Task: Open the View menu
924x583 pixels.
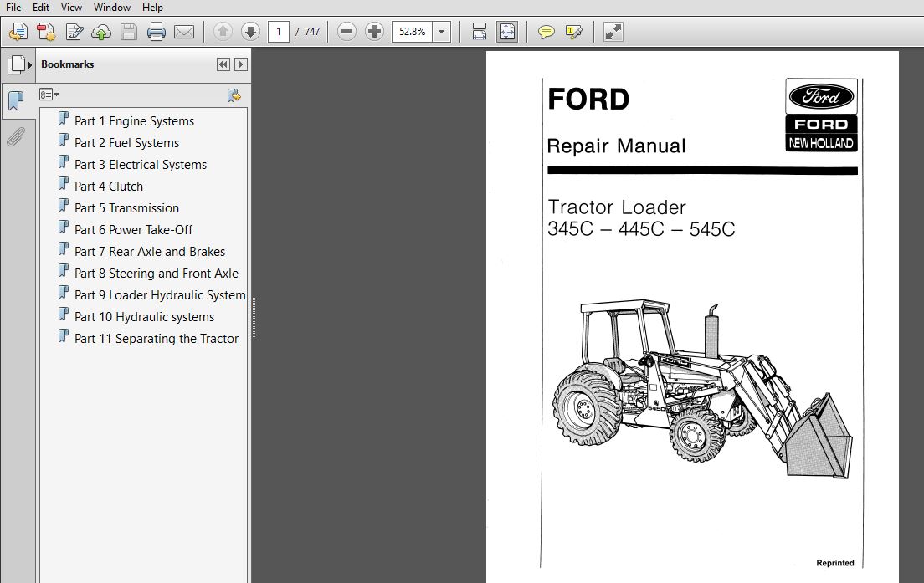Action: [x=71, y=7]
